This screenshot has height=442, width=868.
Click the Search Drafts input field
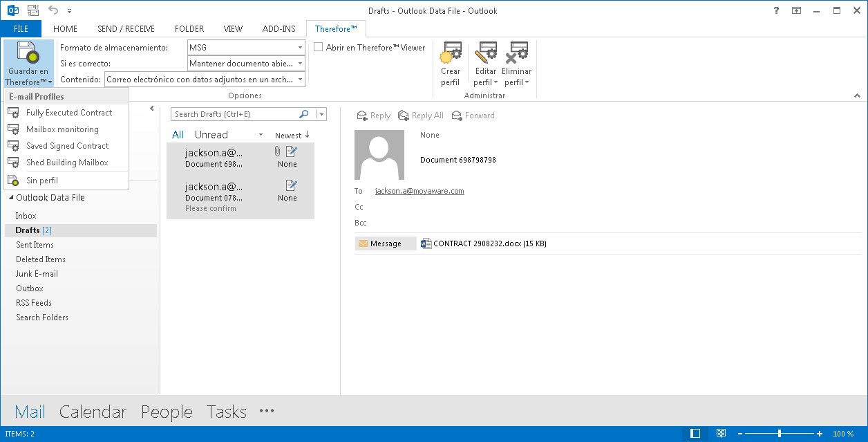pyautogui.click(x=234, y=115)
